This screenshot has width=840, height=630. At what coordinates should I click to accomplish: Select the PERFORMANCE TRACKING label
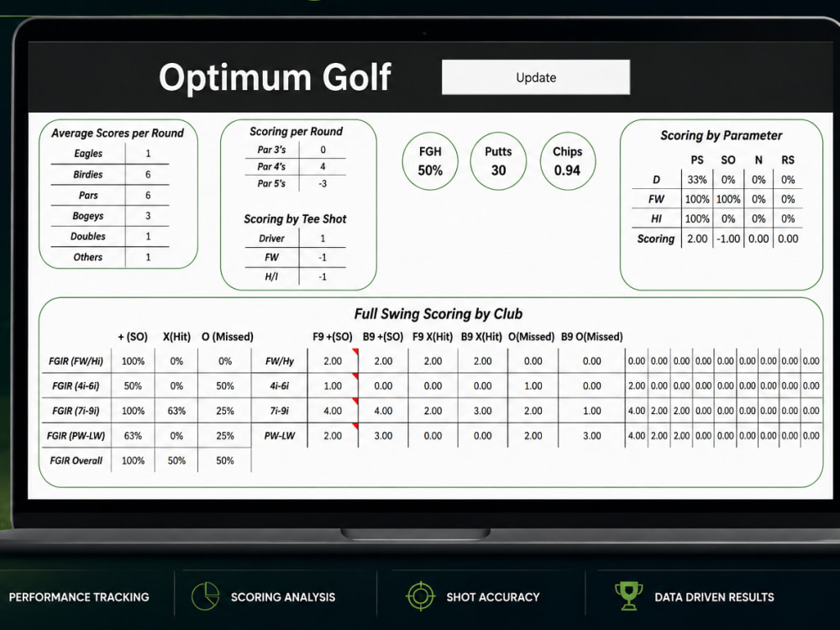point(79,596)
